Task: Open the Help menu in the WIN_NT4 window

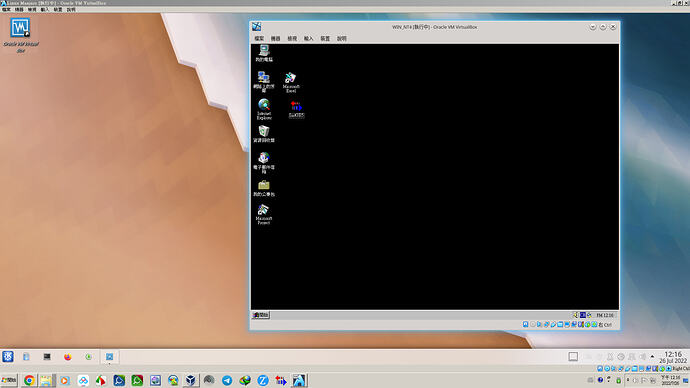Action: (342, 39)
